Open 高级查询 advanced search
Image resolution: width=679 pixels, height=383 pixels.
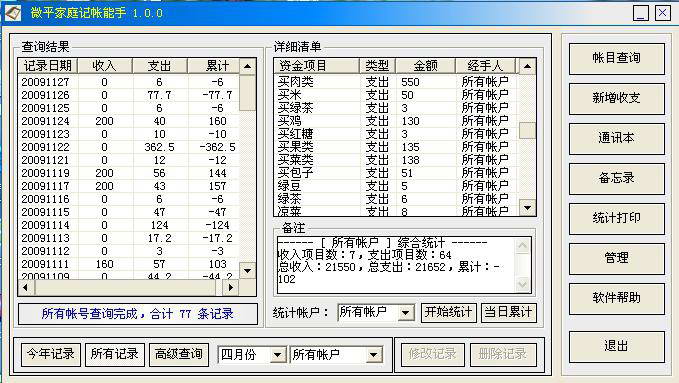[x=178, y=354]
